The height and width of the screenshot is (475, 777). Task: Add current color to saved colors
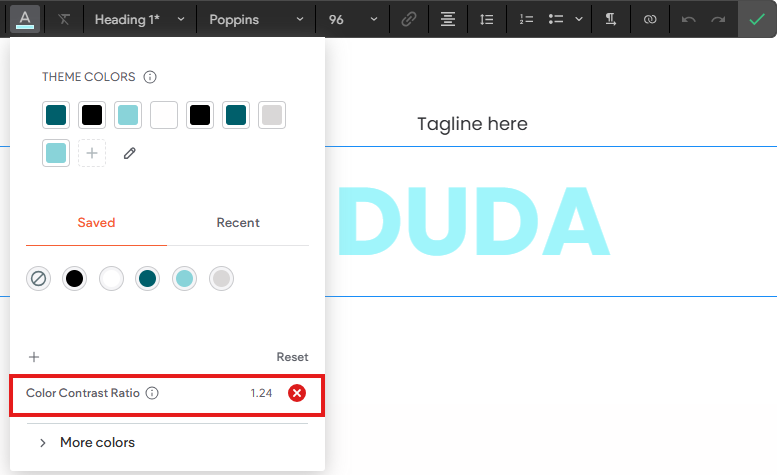pos(34,357)
